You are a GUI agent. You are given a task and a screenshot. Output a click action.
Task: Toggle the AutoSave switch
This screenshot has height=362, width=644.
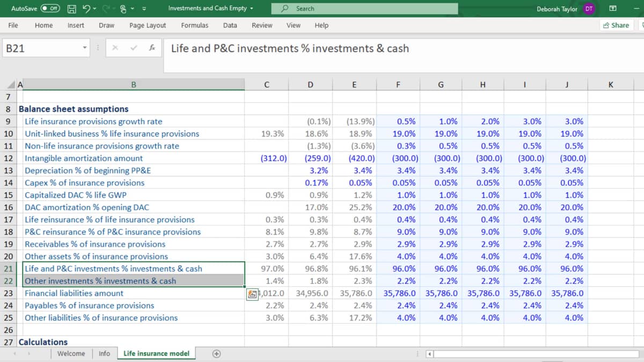click(x=51, y=9)
